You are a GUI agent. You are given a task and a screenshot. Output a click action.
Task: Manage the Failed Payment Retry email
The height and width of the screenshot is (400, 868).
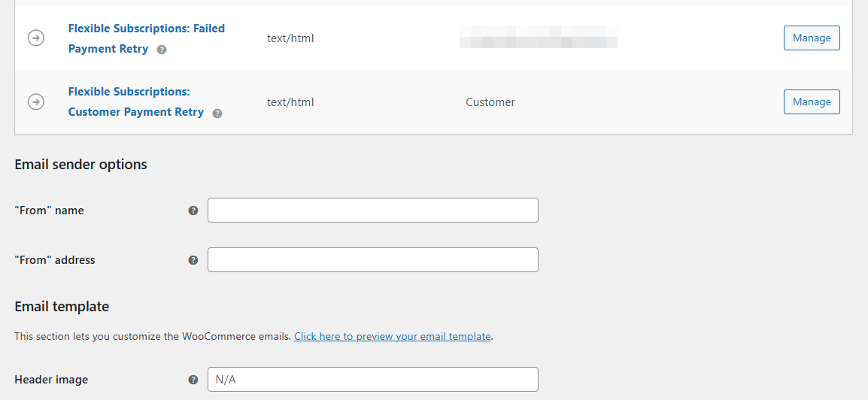[x=812, y=38]
